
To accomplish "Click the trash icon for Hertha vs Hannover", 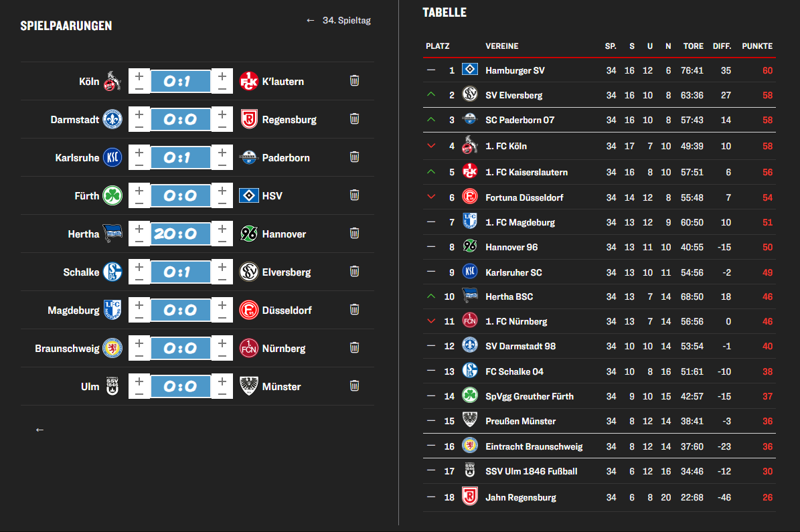I will pyautogui.click(x=355, y=234).
